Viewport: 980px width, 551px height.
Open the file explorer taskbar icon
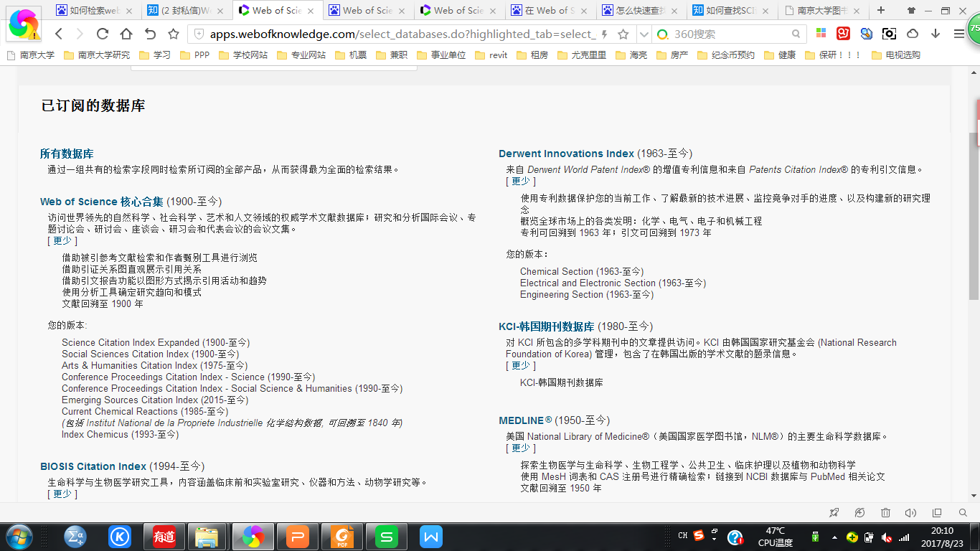click(207, 537)
